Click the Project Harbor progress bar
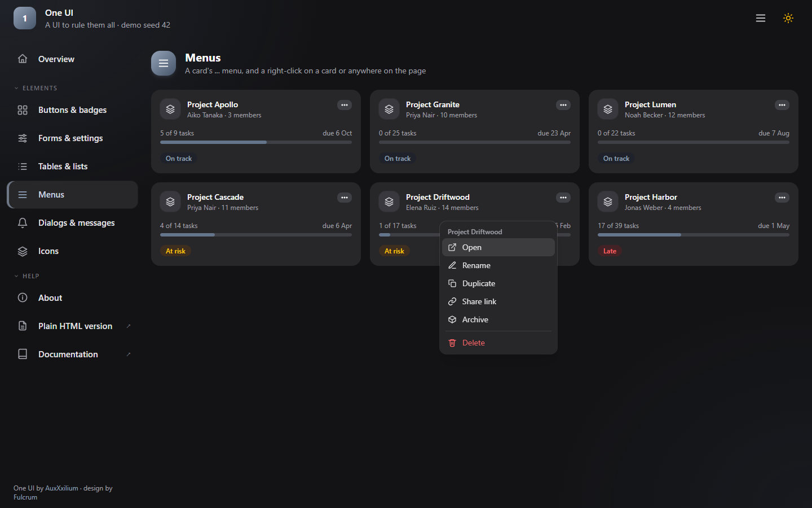The image size is (812, 508). click(x=694, y=235)
